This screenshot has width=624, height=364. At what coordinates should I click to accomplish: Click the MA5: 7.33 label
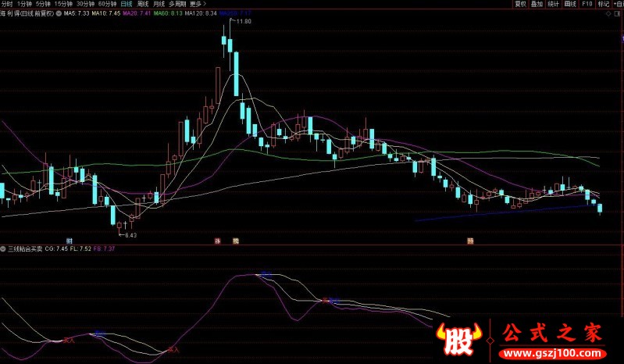(x=77, y=13)
